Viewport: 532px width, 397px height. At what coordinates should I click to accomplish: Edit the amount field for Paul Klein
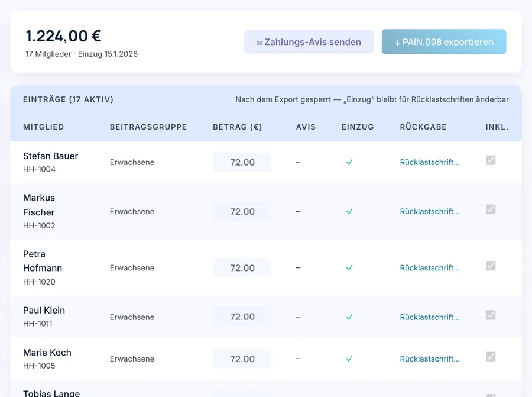coord(242,317)
